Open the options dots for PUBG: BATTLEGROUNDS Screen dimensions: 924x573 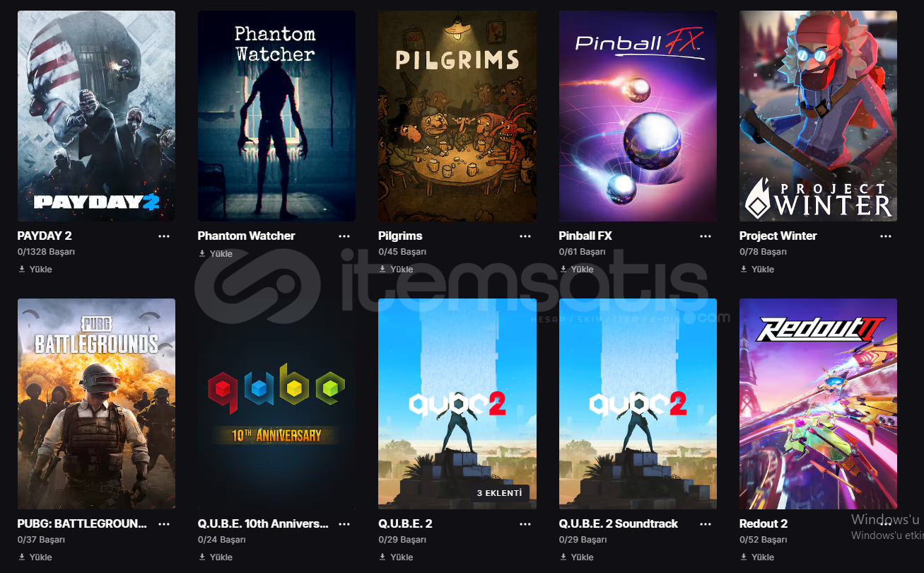164,524
